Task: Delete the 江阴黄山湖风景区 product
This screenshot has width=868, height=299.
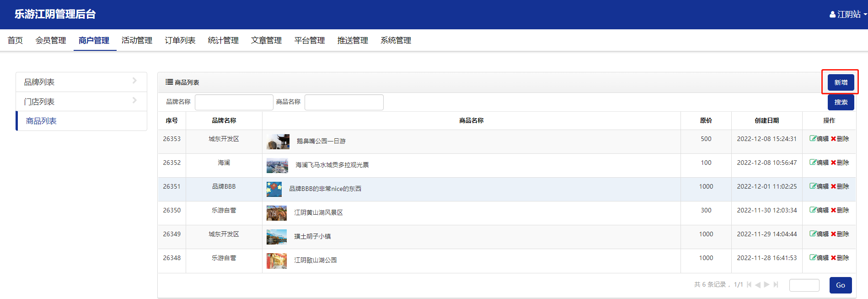Action: point(840,210)
